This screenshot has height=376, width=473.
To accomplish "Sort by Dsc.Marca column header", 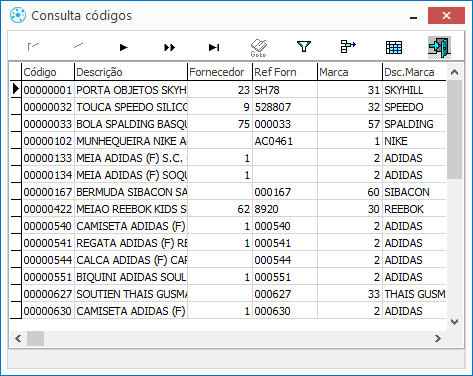I will pos(414,72).
